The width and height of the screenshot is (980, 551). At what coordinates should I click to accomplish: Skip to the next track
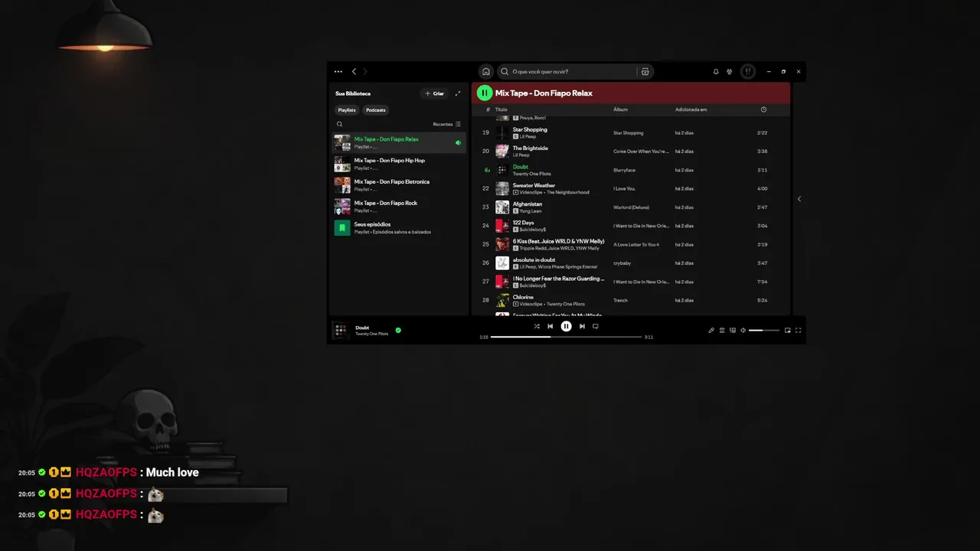coord(582,326)
